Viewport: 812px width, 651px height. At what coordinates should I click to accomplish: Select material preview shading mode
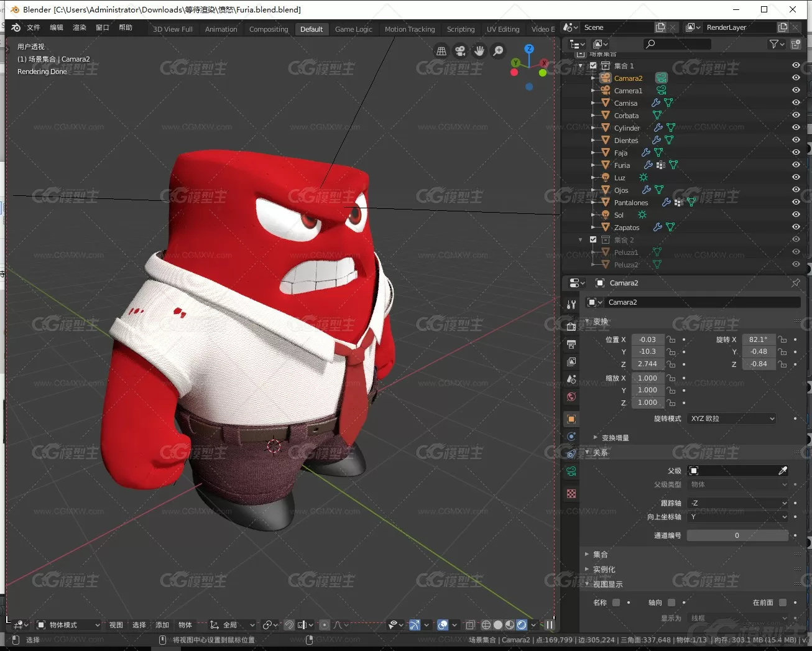[x=510, y=625]
